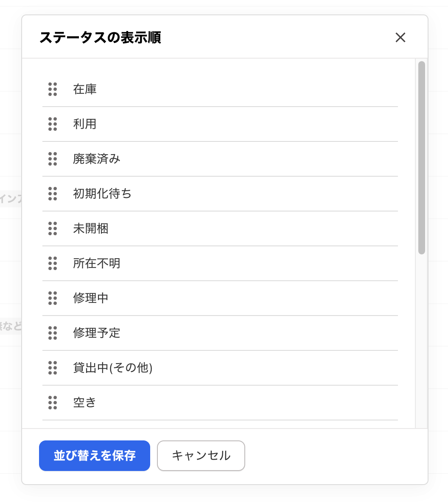Click the drag handle beside 所在不明

pyautogui.click(x=53, y=263)
